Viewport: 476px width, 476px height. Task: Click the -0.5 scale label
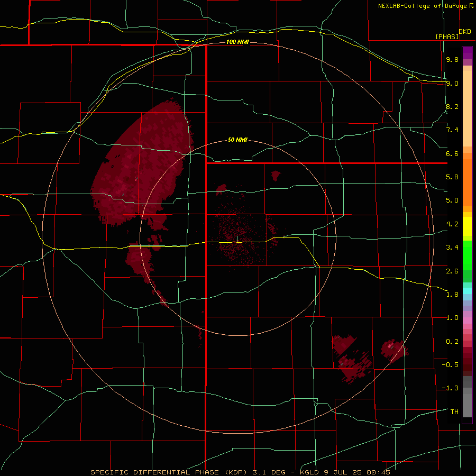pos(450,365)
